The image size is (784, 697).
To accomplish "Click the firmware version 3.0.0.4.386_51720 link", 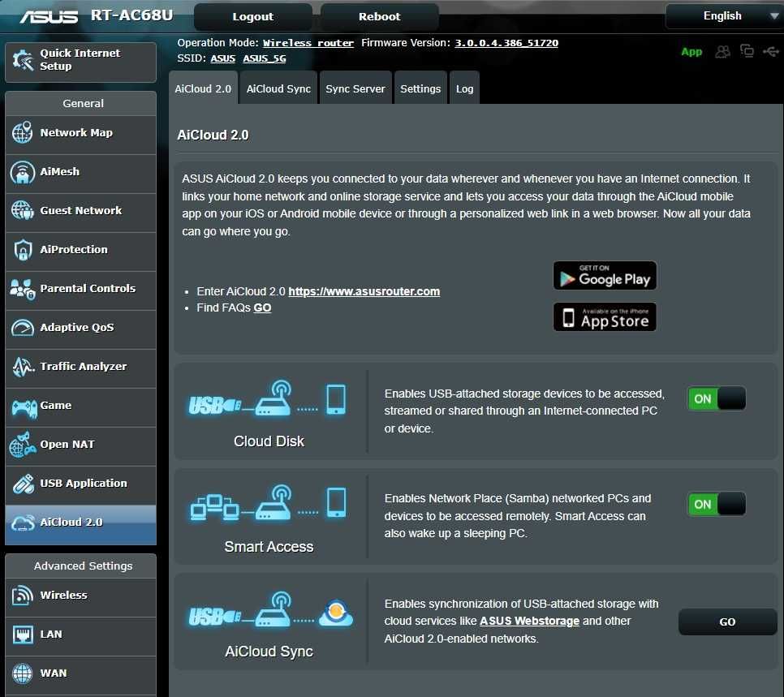I will coord(506,43).
